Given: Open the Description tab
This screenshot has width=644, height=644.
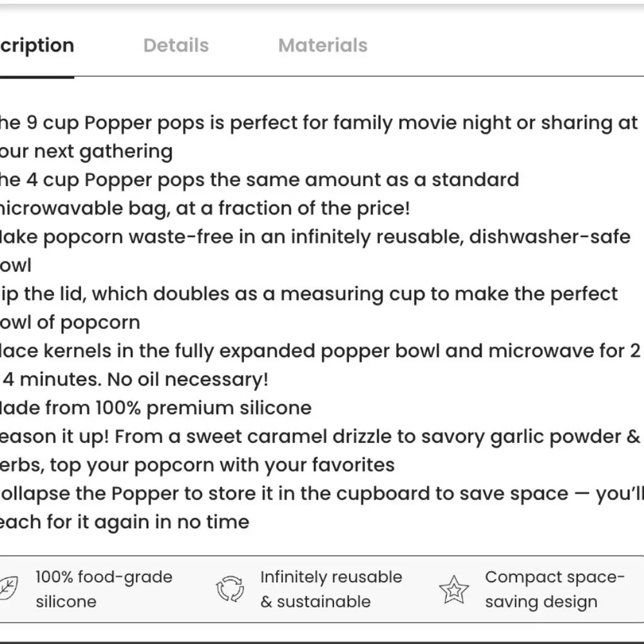Looking at the screenshot, I should click(x=37, y=45).
